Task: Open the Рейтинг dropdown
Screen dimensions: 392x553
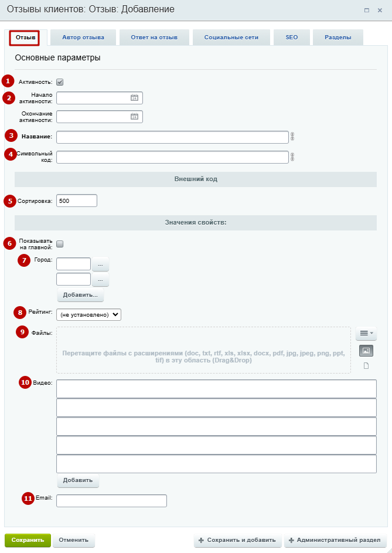Action: tap(88, 314)
